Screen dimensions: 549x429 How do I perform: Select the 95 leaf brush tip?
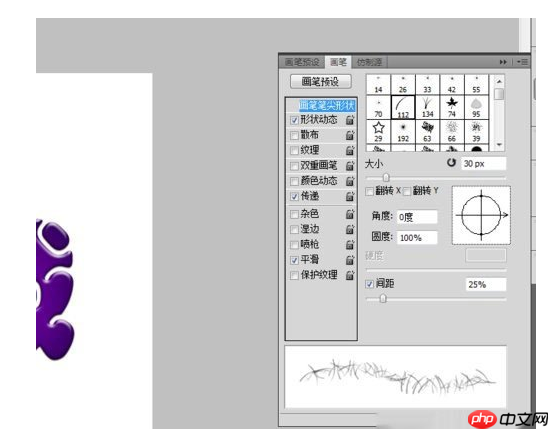click(476, 107)
